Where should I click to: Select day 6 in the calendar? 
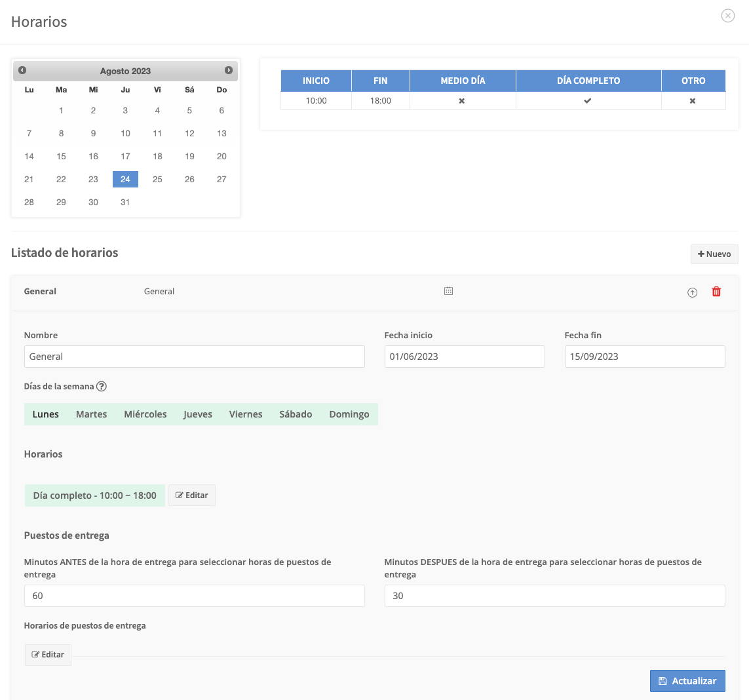pyautogui.click(x=221, y=110)
